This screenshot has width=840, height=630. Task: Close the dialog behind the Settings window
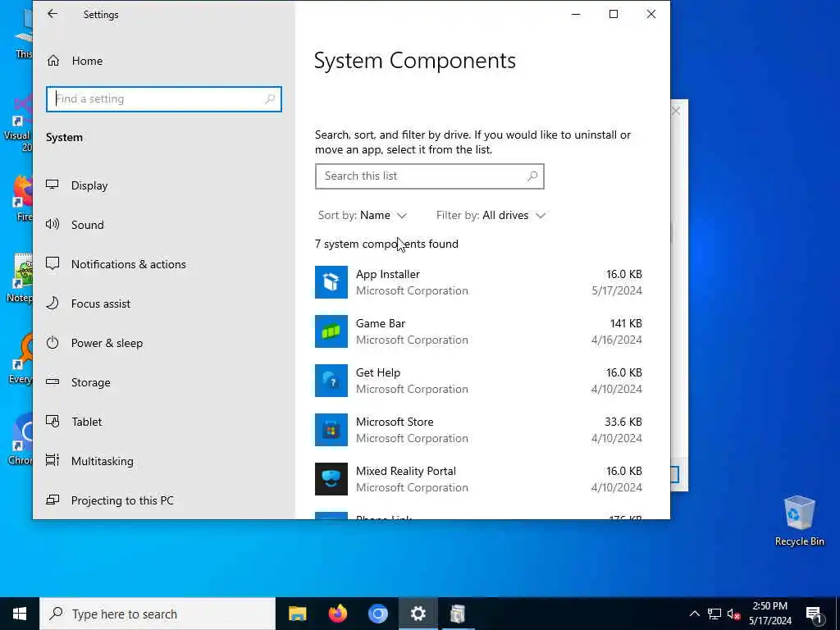[x=676, y=111]
